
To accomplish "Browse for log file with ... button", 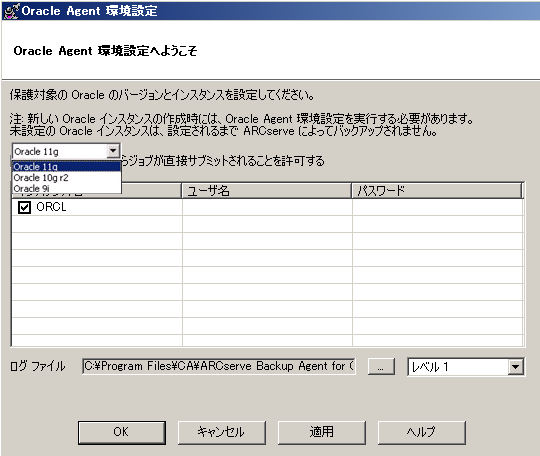I will (x=381, y=366).
